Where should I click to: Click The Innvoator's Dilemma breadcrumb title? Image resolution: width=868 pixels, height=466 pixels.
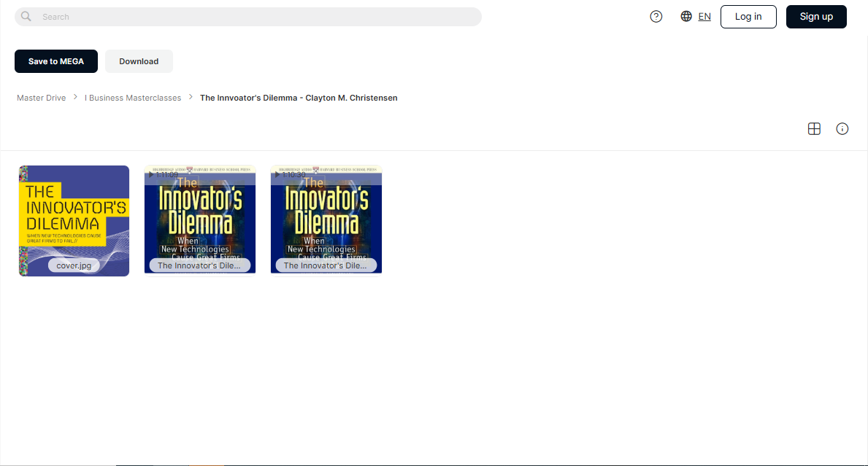[299, 98]
